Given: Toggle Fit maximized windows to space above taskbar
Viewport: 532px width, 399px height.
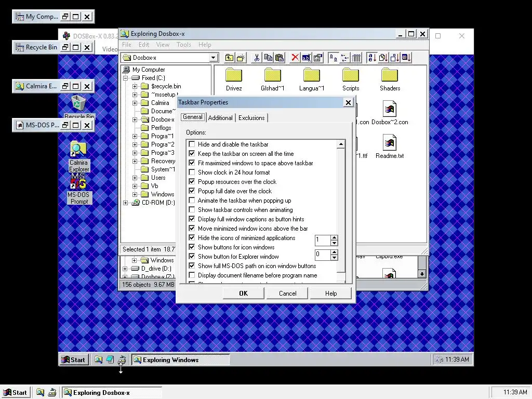Looking at the screenshot, I should point(192,163).
